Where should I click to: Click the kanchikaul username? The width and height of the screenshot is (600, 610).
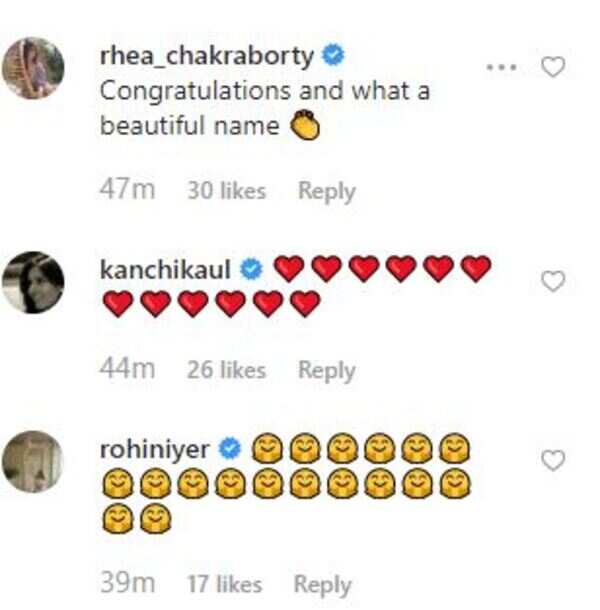[x=166, y=269]
